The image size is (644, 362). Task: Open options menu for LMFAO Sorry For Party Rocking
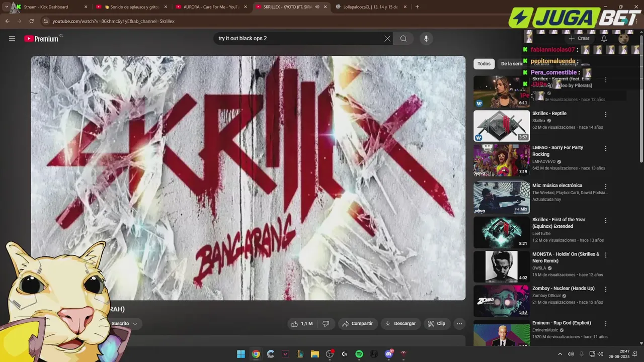click(x=606, y=149)
